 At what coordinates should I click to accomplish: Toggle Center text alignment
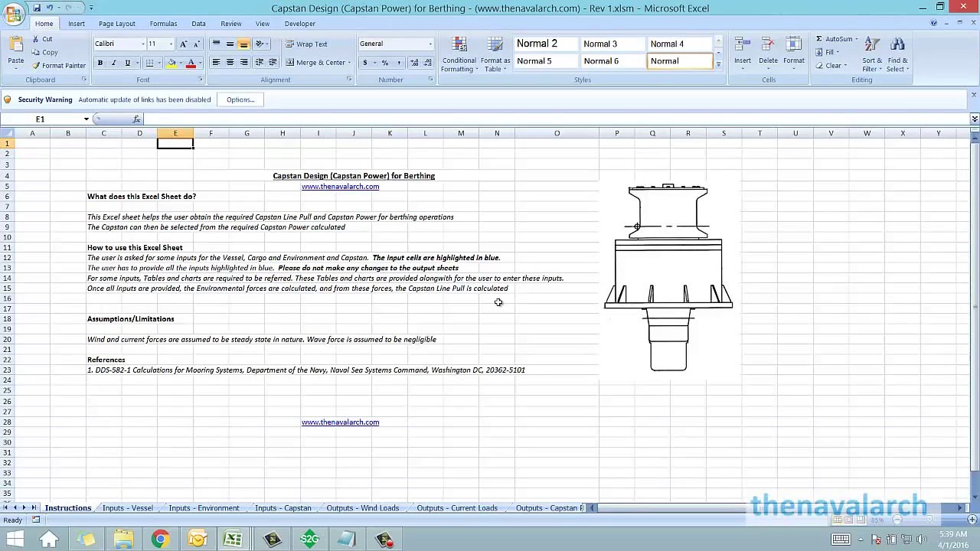(x=230, y=63)
